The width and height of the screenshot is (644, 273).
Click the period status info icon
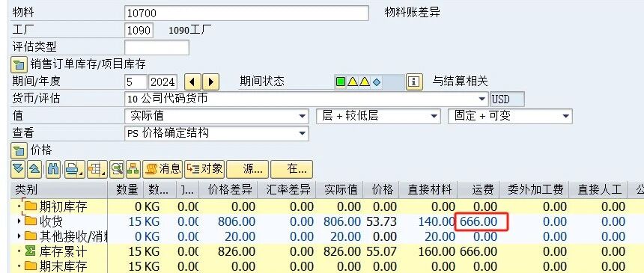click(x=414, y=82)
